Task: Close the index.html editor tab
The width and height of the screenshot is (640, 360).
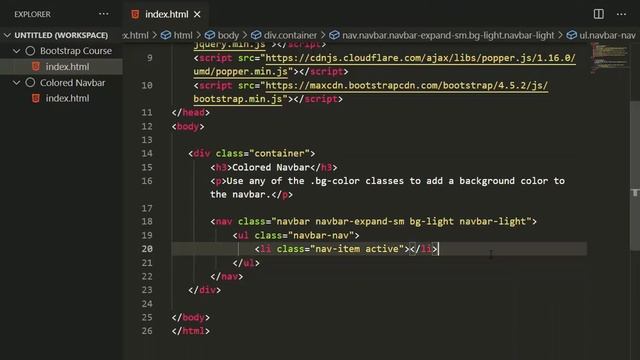Action: 197,14
